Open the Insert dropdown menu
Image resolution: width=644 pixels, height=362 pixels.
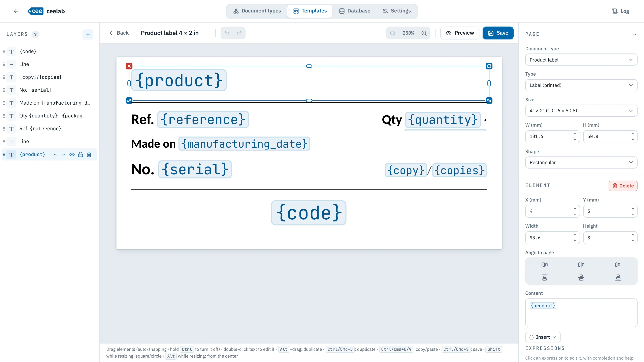[543, 337]
